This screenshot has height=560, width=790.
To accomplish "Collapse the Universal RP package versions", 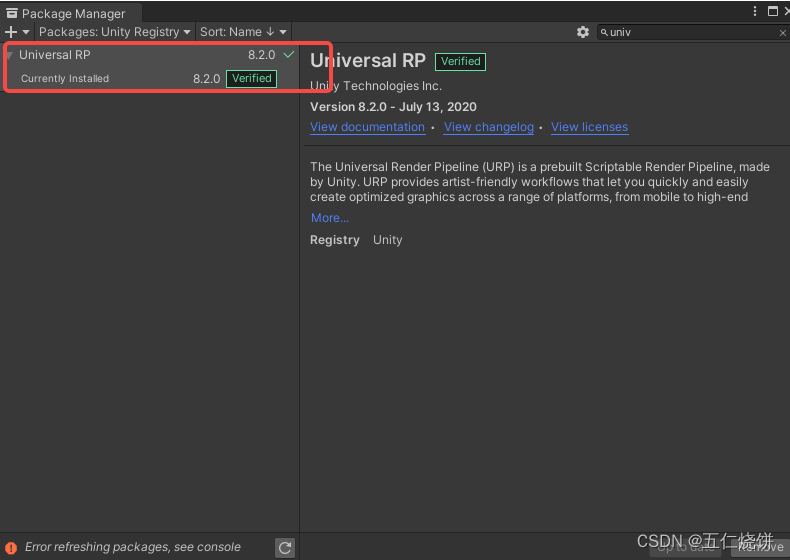I will tap(10, 55).
